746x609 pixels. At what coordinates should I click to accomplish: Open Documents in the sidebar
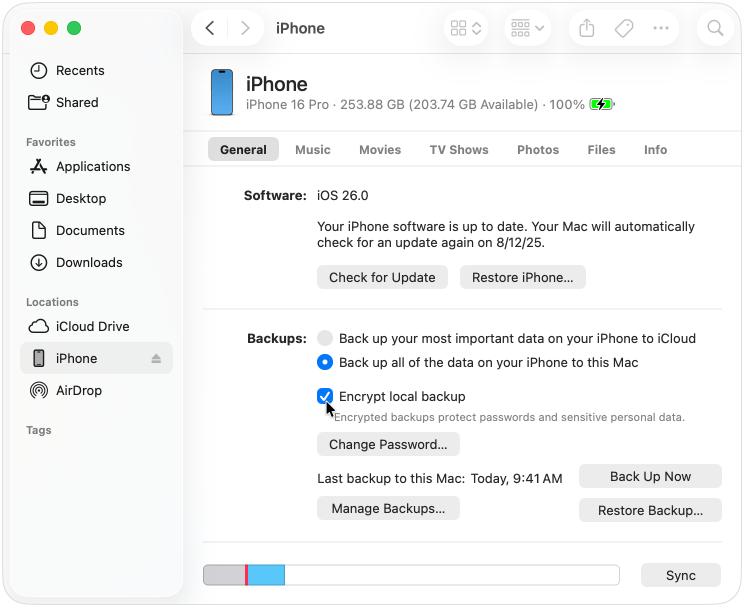click(x=96, y=230)
